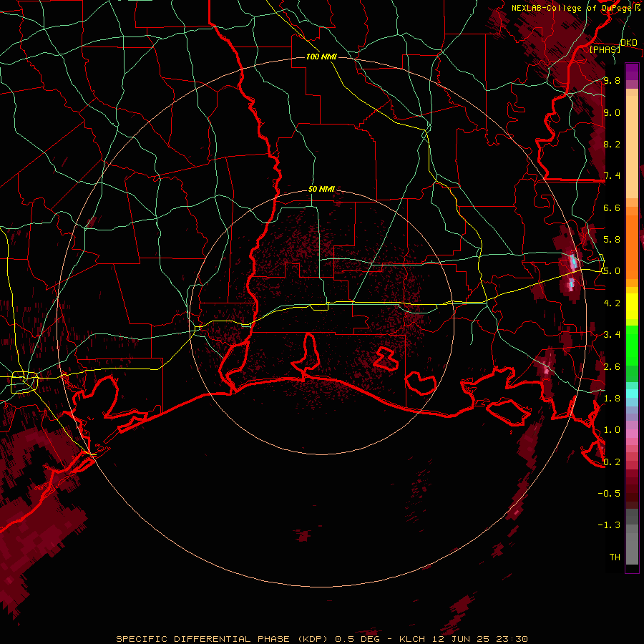Click the 7.4 value on the color scale

click(612, 176)
